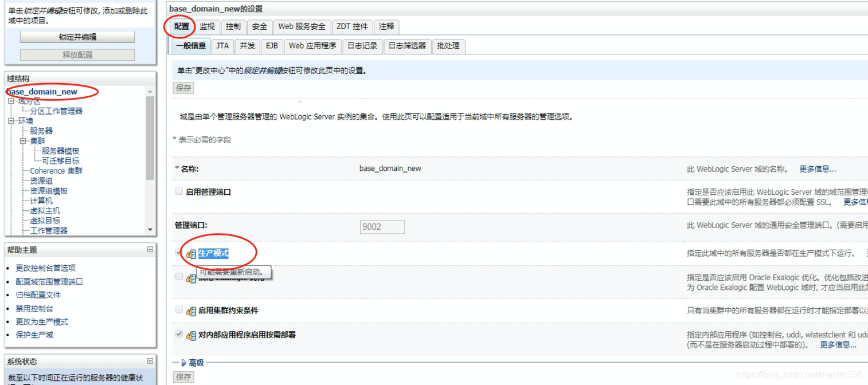Toggle the 生产模式 checkbox
The height and width of the screenshot is (385, 868).
(179, 253)
